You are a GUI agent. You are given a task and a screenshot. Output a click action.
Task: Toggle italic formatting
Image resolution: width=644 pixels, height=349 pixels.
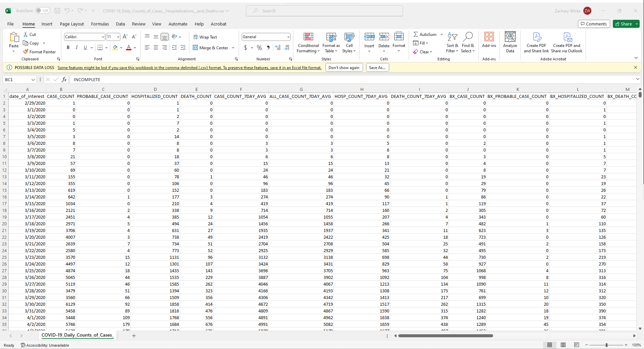click(x=76, y=48)
